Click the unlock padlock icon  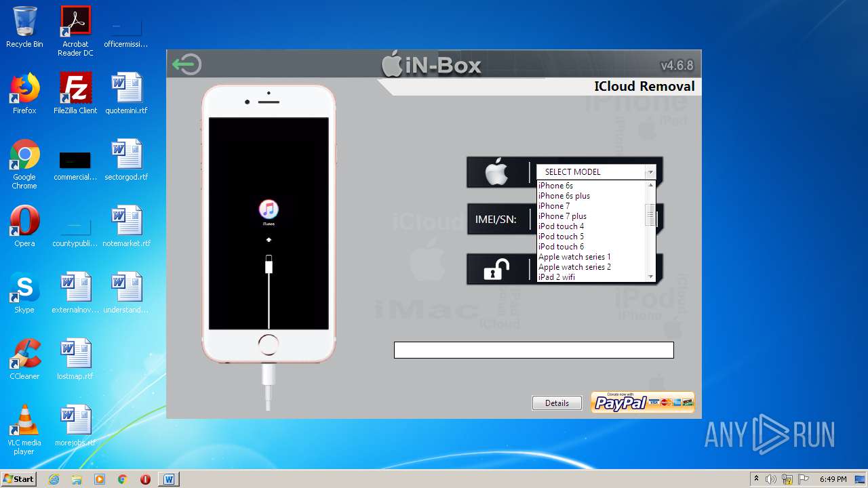tap(496, 270)
